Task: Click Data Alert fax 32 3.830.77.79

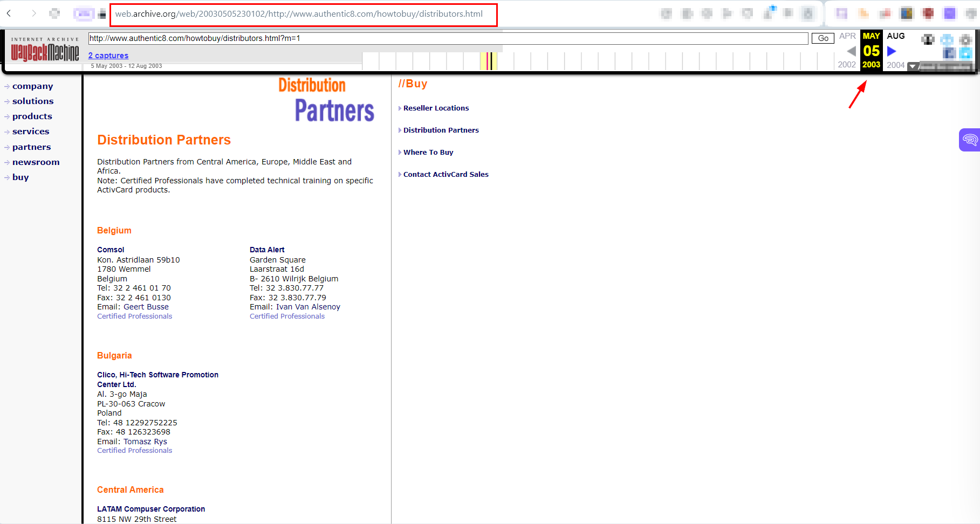Action: pyautogui.click(x=288, y=298)
